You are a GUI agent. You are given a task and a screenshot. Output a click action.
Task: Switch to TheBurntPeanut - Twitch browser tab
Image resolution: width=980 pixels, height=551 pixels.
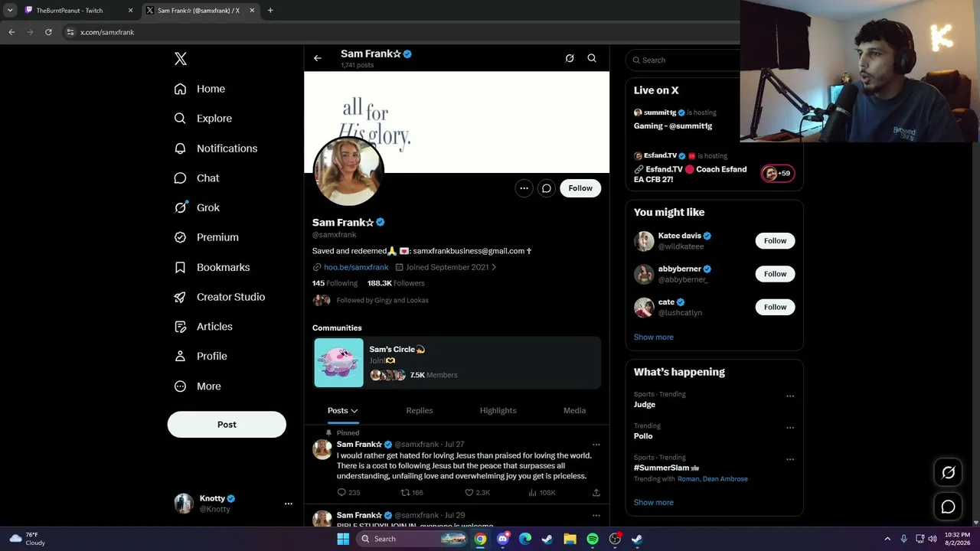point(78,11)
